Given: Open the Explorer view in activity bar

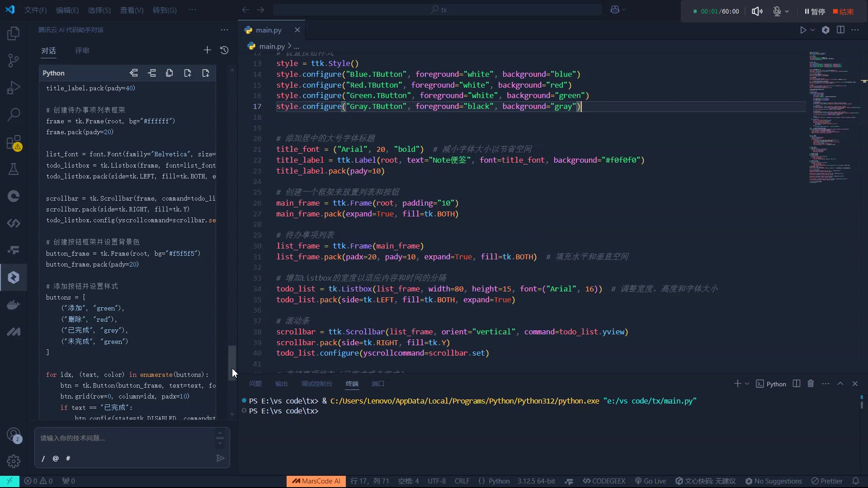Looking at the screenshot, I should click(x=14, y=33).
